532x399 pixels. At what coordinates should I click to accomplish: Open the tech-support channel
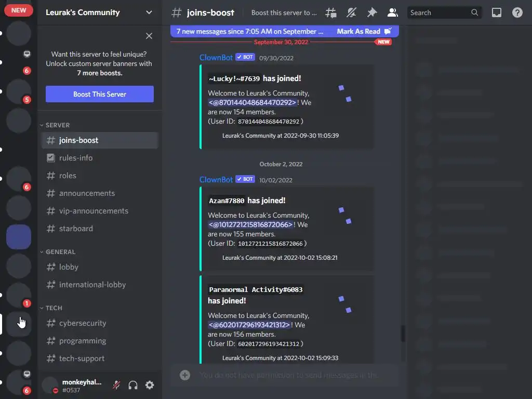point(100,358)
